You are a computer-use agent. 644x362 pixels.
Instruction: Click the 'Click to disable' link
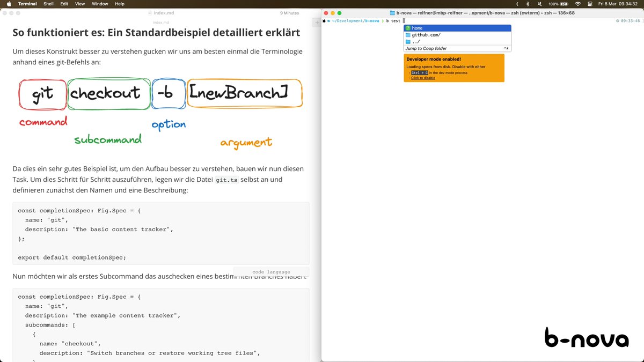(423, 78)
